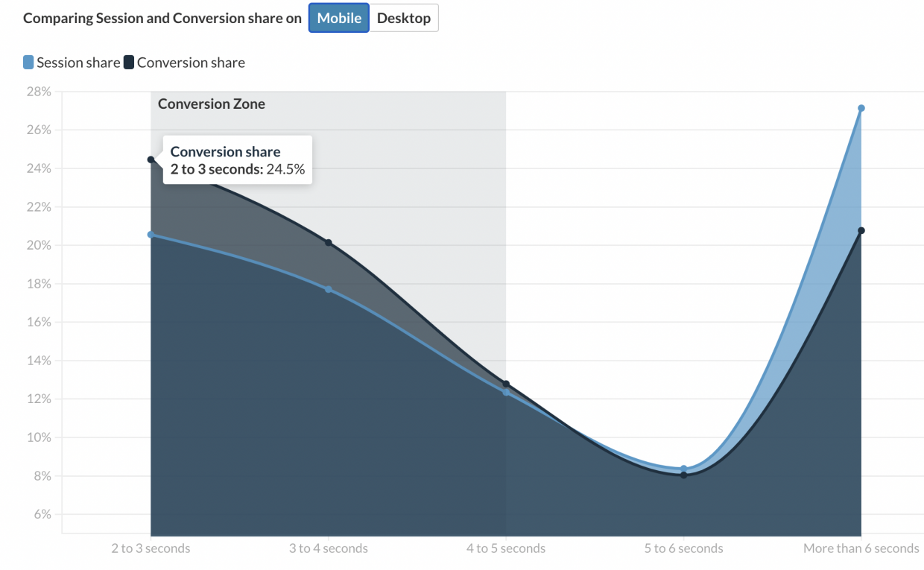Image resolution: width=924 pixels, height=570 pixels.
Task: Click the Conversion share tooltip
Action: (x=237, y=159)
